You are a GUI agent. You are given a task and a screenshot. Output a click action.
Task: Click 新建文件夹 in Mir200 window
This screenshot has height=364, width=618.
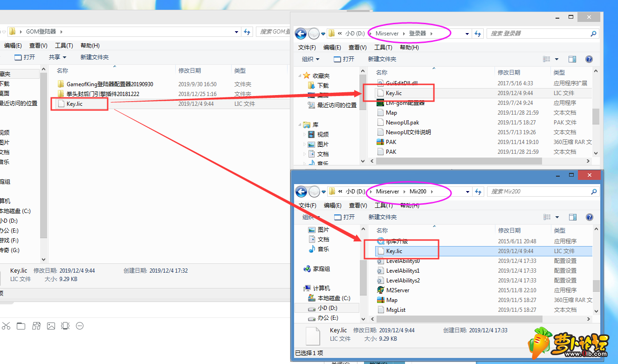[x=382, y=217]
